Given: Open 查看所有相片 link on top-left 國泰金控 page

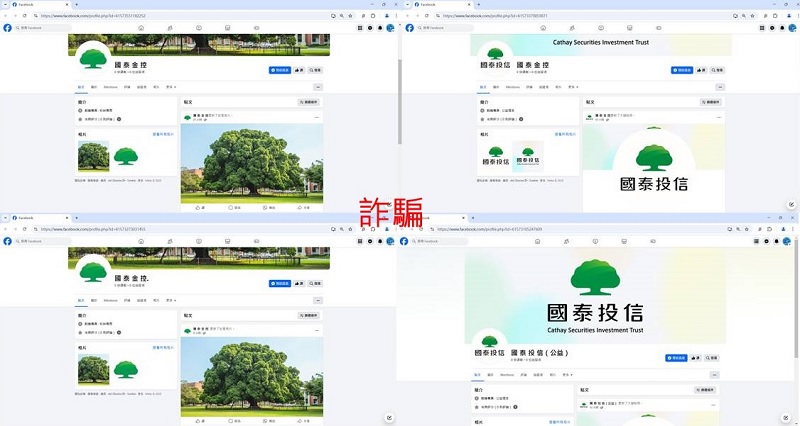Looking at the screenshot, I should click(x=163, y=134).
